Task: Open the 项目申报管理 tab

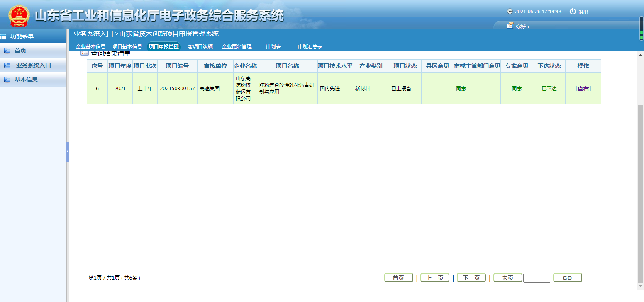Action: click(x=163, y=47)
